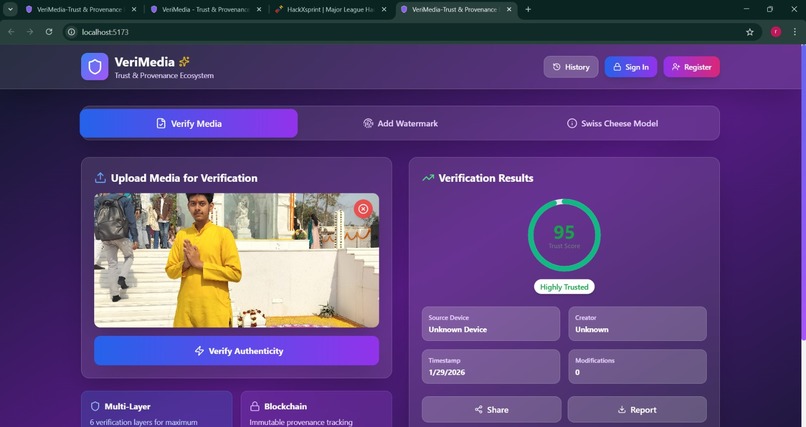Click the Trust & Provenance Ecosystem tagline
The height and width of the screenshot is (427, 806).
(164, 76)
